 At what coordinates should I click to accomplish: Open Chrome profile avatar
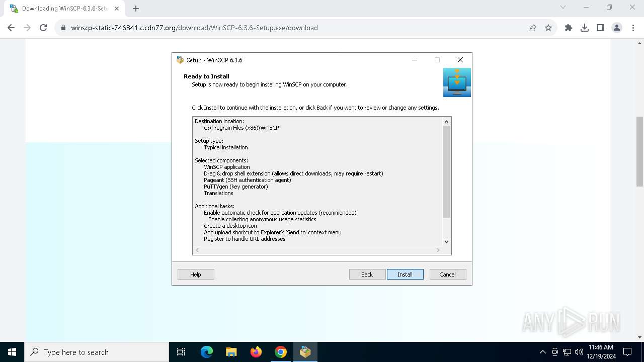click(x=617, y=28)
